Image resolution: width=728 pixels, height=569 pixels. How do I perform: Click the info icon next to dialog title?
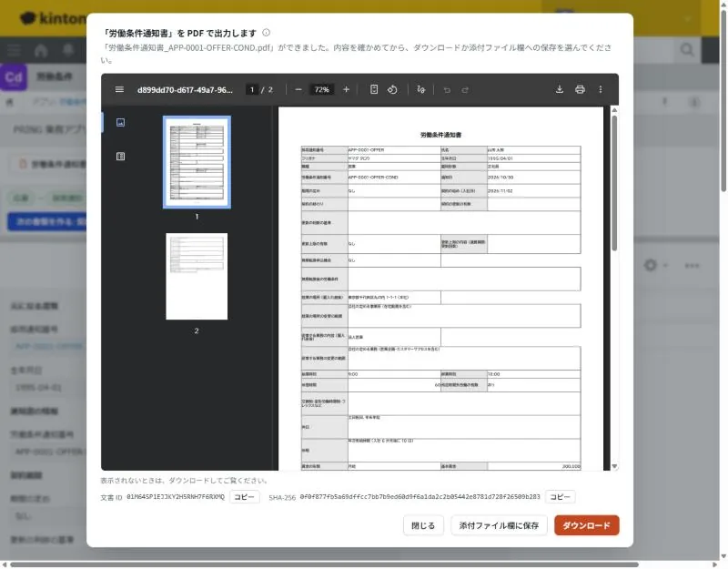[x=266, y=33]
